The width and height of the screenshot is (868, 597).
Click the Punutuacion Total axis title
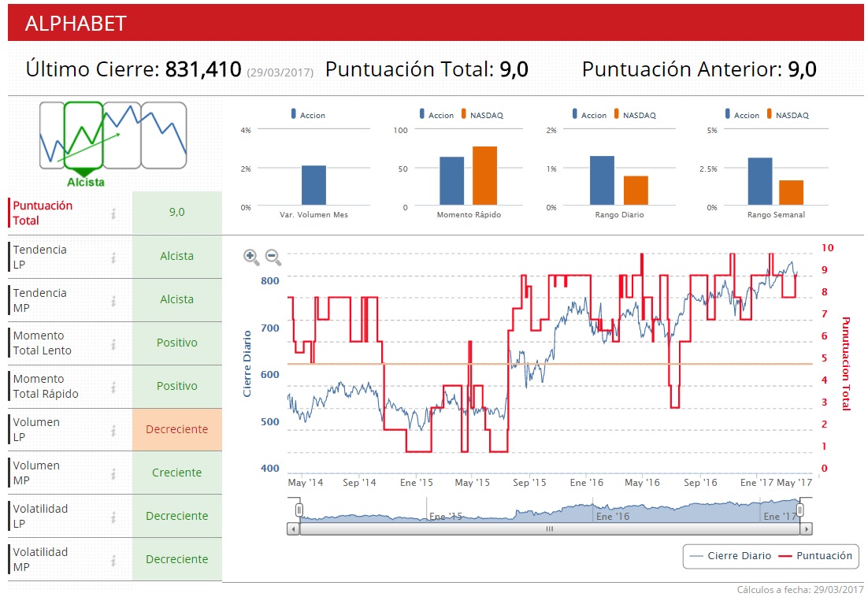(x=846, y=364)
